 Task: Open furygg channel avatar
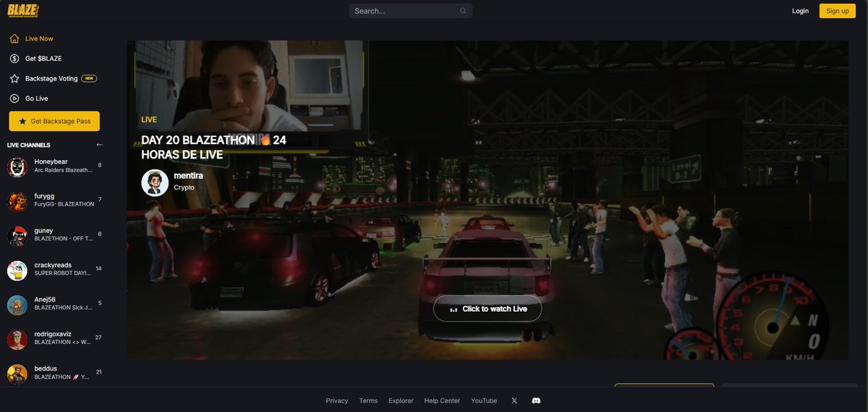17,201
